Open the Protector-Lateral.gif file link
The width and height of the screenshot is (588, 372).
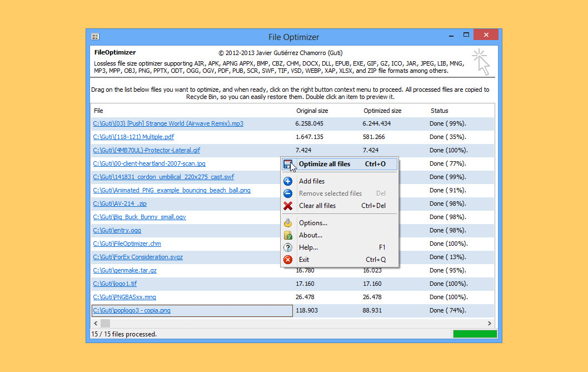click(x=147, y=150)
